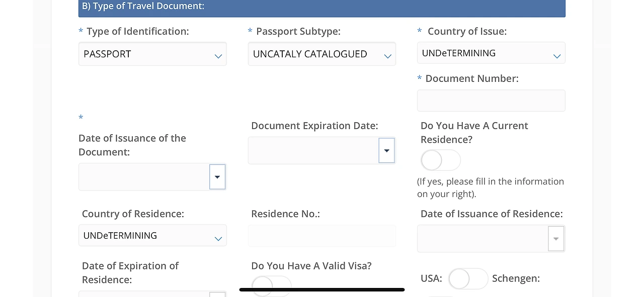Click the Document Number input field

(491, 101)
